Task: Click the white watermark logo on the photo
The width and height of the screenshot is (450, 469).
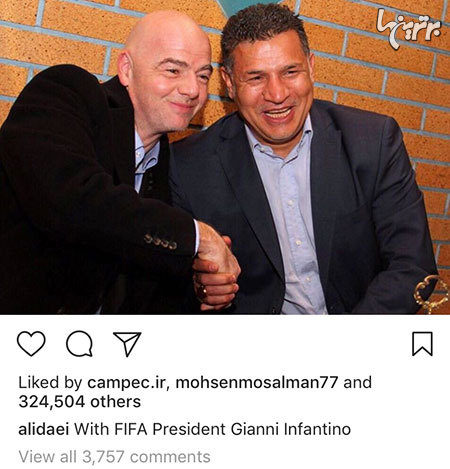Action: click(409, 28)
